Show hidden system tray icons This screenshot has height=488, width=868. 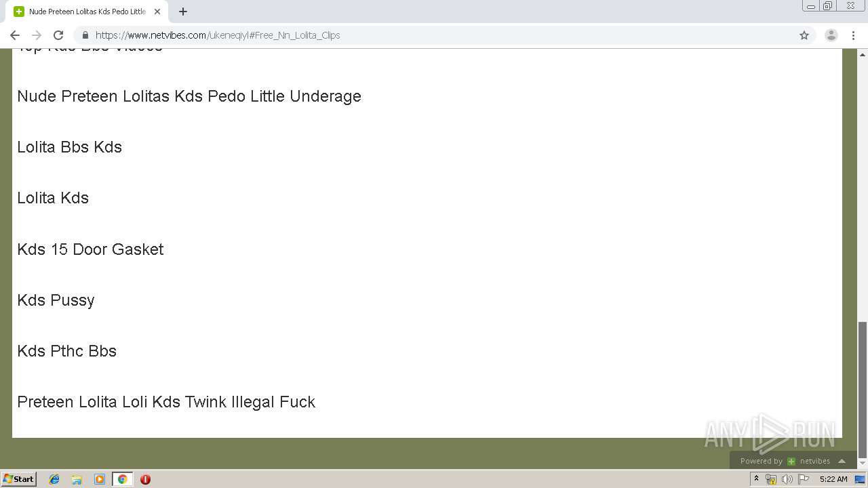[757, 479]
